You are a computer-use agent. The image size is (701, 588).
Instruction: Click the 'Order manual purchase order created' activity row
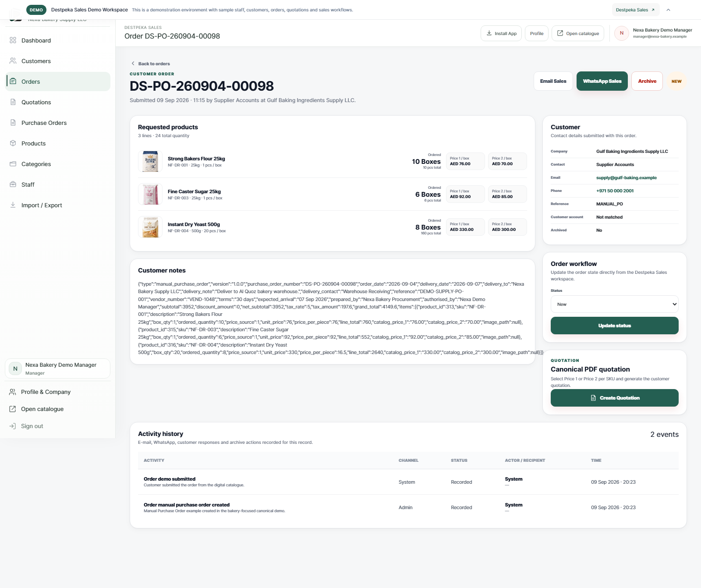pyautogui.click(x=408, y=507)
